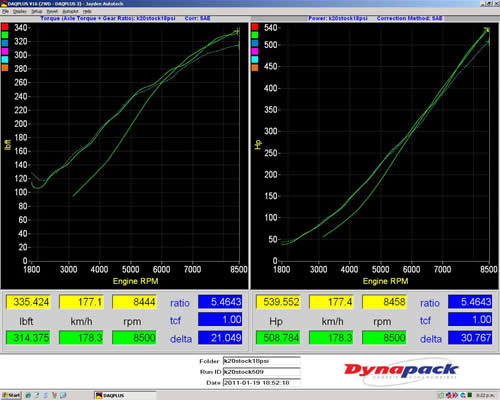
Task: Click the delta 21.049 value
Action: tap(220, 338)
